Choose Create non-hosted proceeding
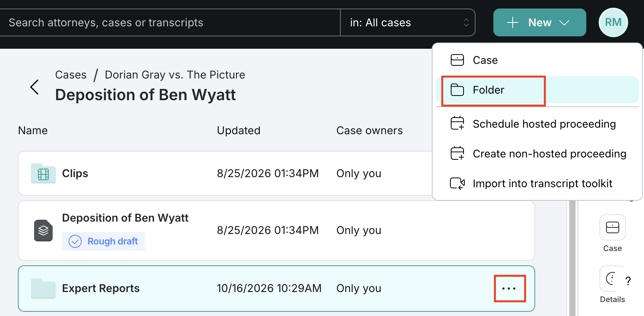644x316 pixels. (537, 154)
